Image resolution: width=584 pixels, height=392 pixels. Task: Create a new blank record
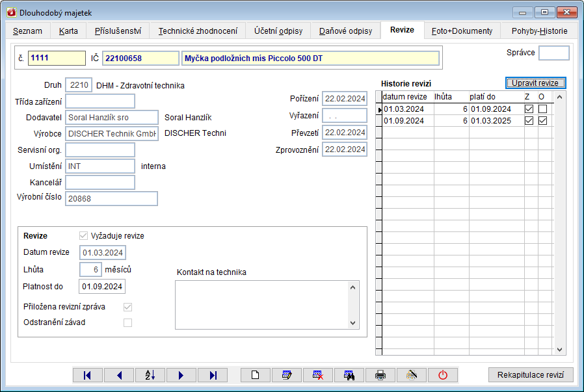[x=256, y=375]
